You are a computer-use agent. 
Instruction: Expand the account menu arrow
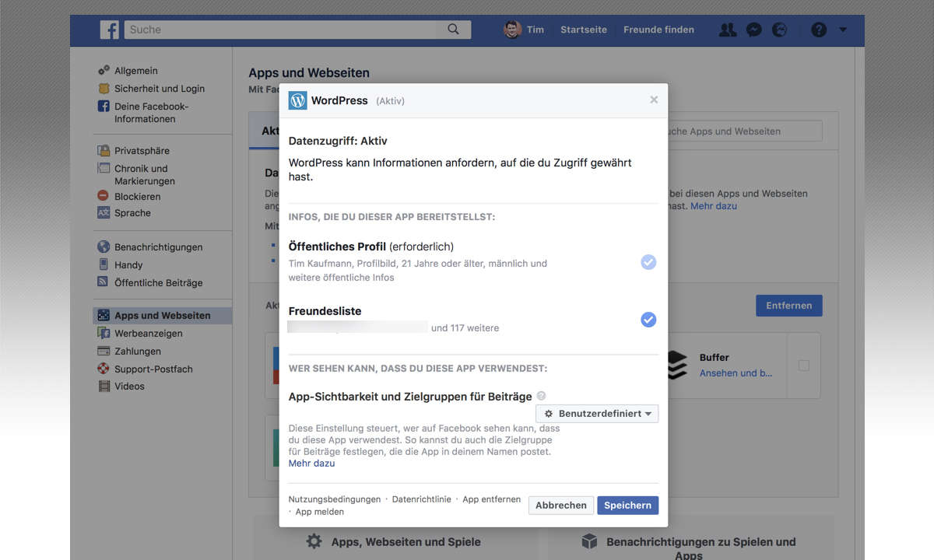point(843,30)
